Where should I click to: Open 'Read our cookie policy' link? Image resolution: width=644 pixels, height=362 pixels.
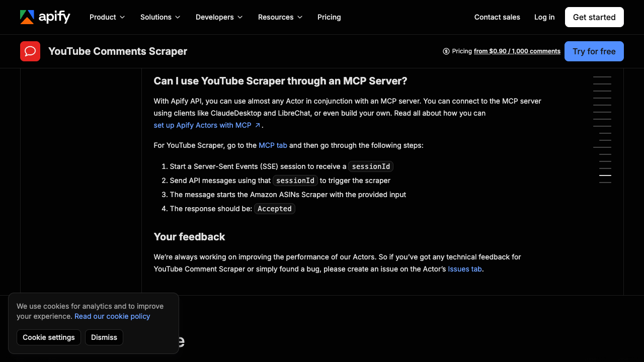point(112,316)
